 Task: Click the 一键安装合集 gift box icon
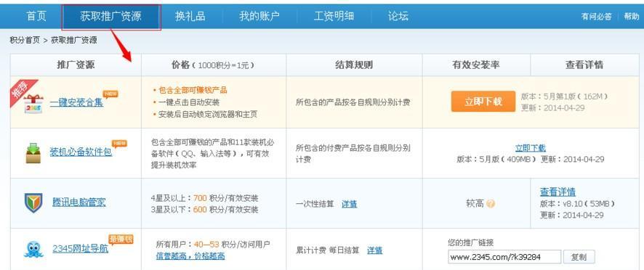click(33, 103)
